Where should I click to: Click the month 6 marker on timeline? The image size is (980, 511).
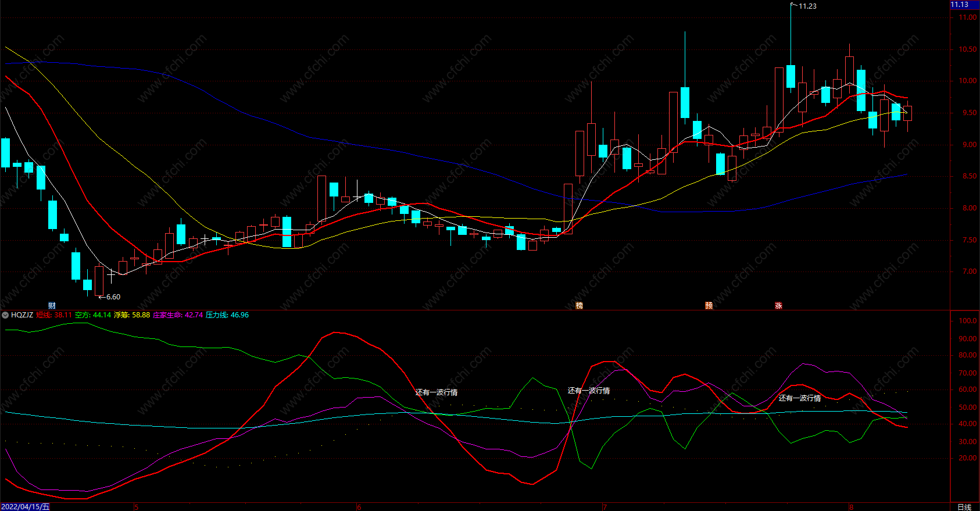359,507
